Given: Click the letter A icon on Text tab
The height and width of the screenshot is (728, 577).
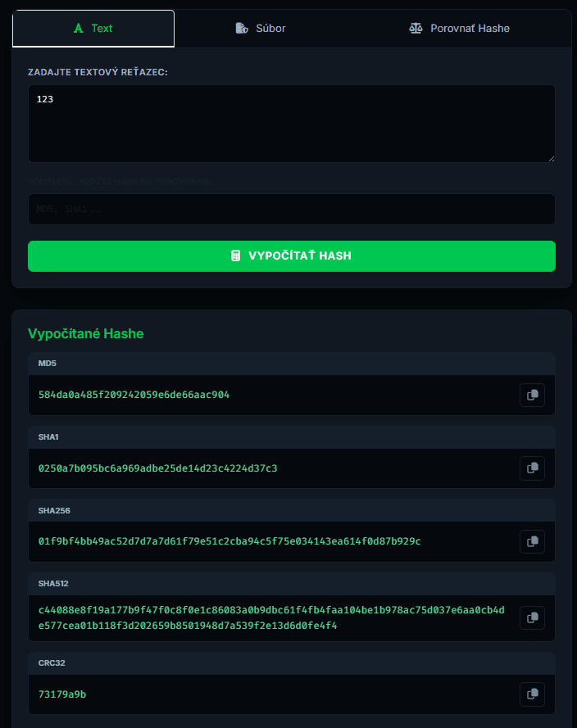Looking at the screenshot, I should (79, 29).
